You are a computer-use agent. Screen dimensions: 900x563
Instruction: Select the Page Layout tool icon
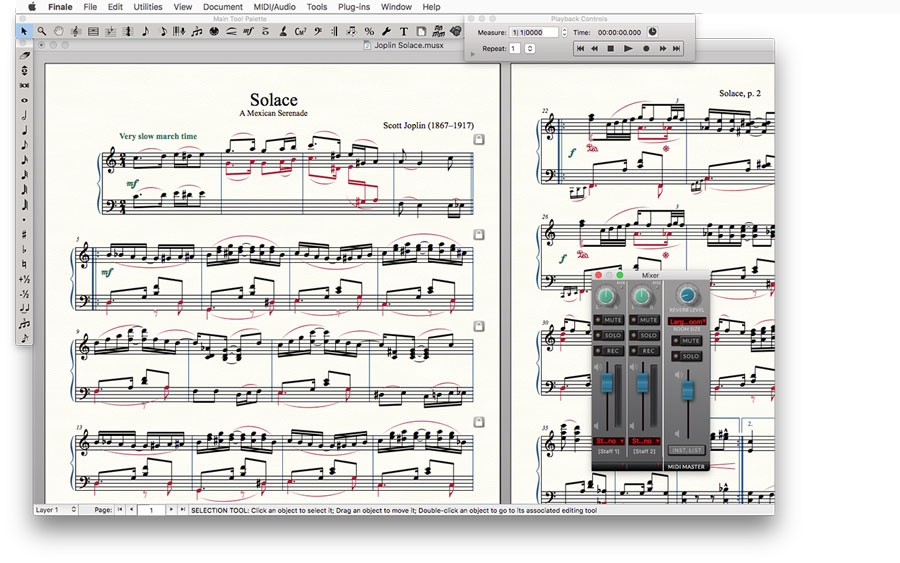[x=421, y=31]
